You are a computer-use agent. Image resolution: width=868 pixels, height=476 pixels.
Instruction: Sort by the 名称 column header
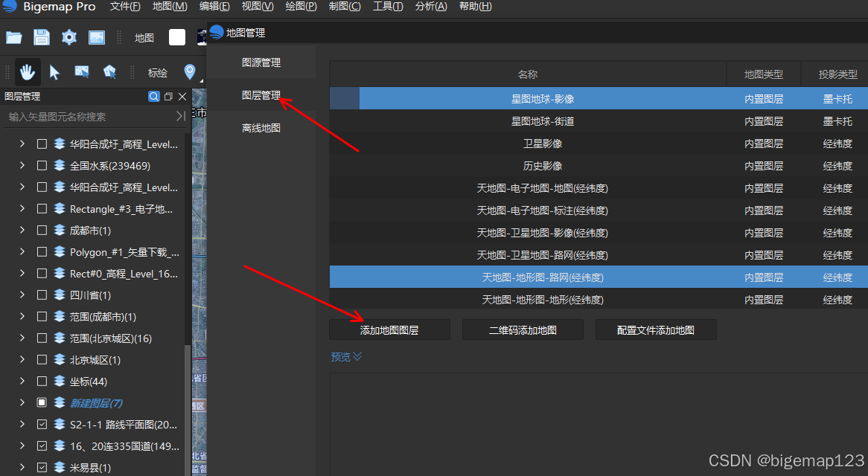tap(528, 74)
